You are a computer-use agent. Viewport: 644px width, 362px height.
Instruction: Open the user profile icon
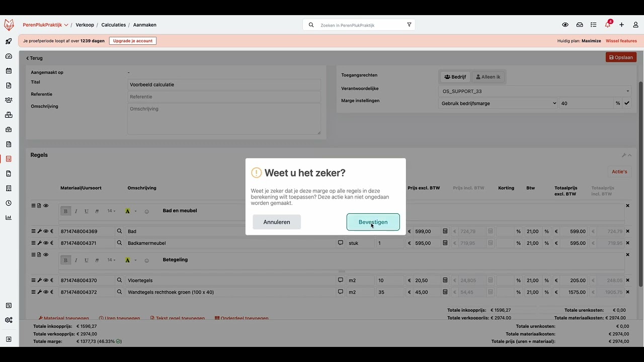635,25
